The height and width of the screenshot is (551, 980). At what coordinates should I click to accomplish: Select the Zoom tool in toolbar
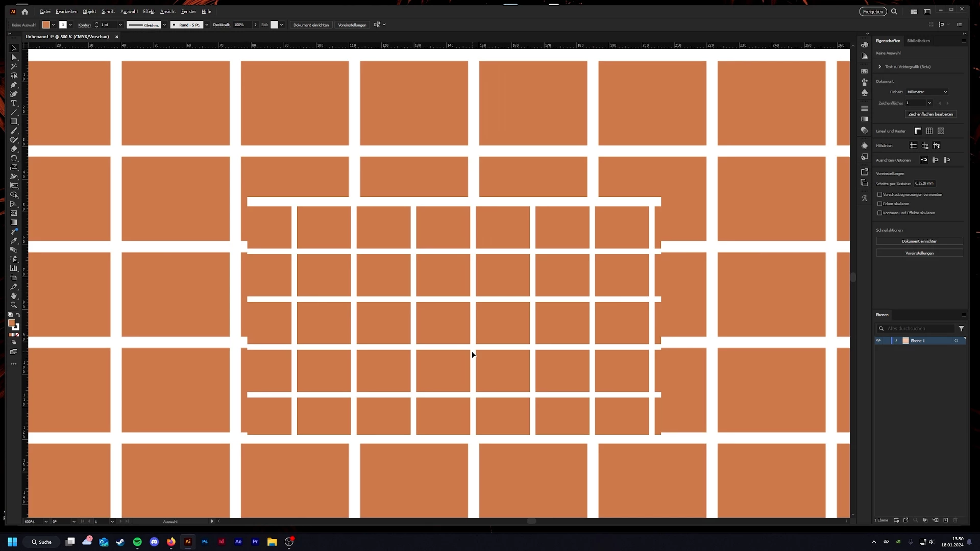(x=14, y=305)
